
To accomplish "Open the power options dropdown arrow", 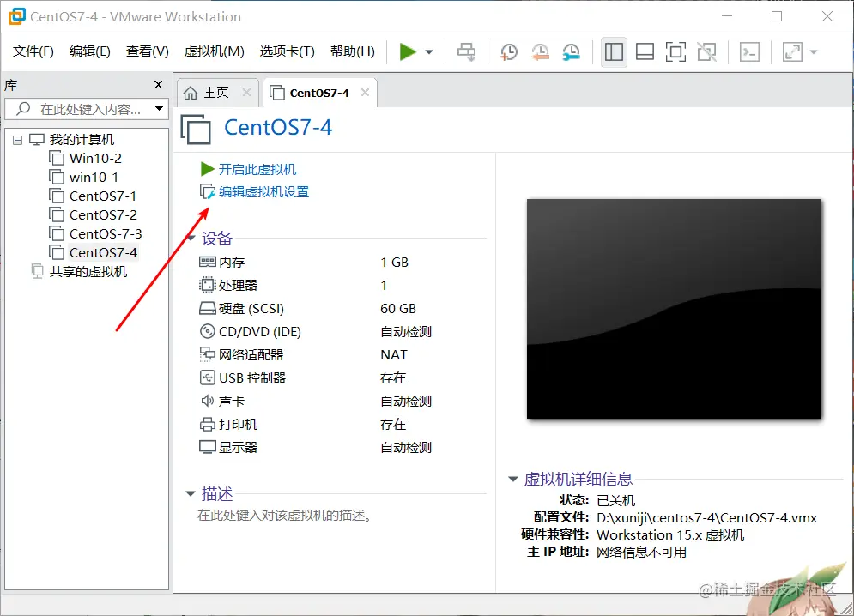I will (x=429, y=52).
